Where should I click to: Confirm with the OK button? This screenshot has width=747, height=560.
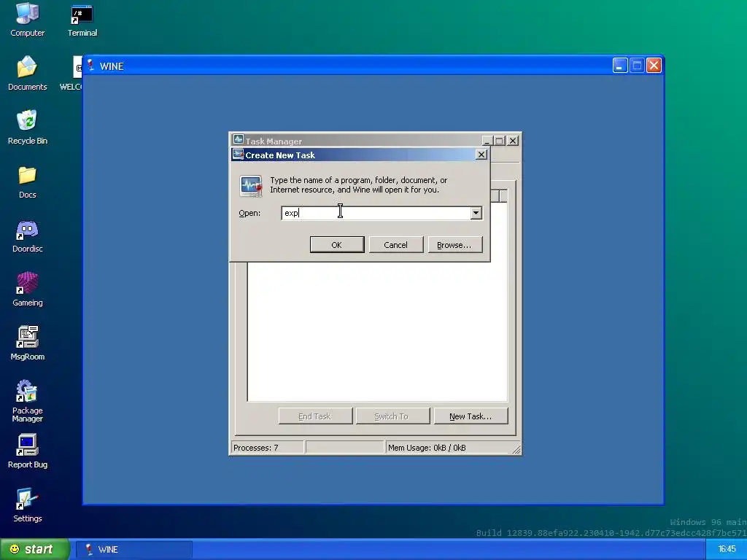point(337,245)
